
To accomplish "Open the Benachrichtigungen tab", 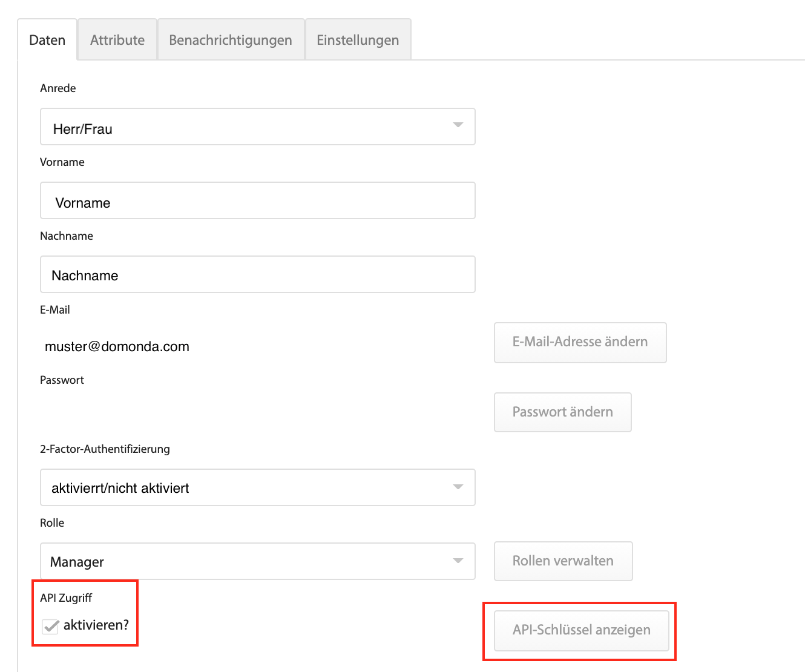I will [x=231, y=39].
